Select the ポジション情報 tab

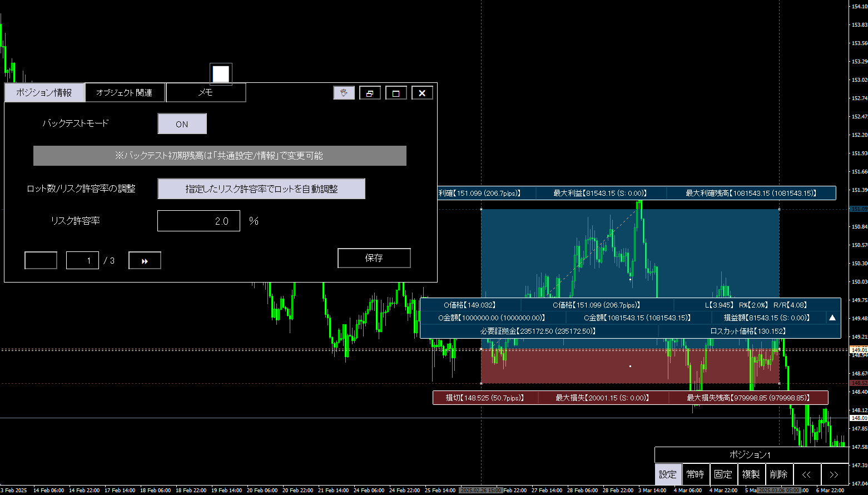(x=44, y=93)
